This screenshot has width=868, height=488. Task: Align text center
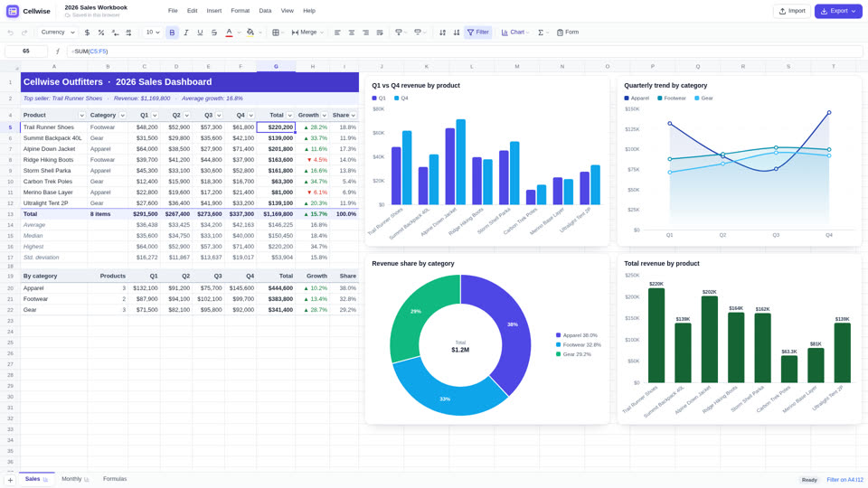coord(352,33)
